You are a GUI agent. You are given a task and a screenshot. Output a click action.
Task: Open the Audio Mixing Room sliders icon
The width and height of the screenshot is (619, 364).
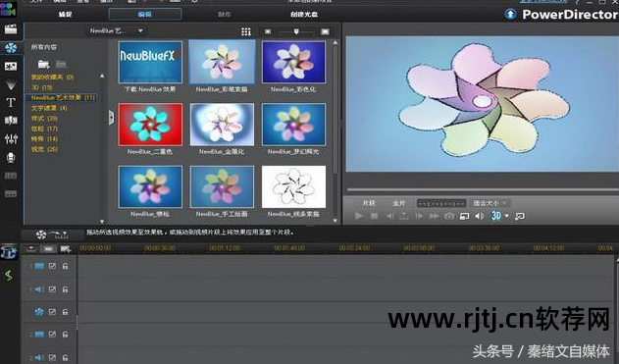[11, 139]
